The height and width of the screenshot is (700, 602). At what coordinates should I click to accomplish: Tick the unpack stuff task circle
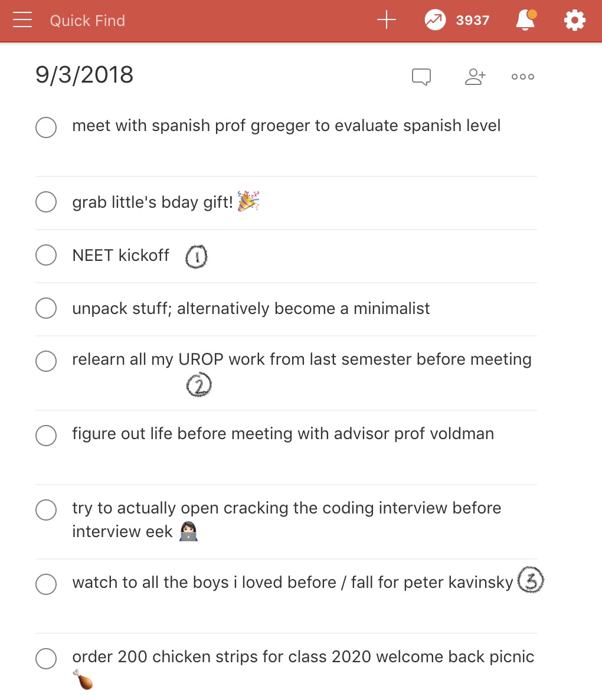pos(46,308)
